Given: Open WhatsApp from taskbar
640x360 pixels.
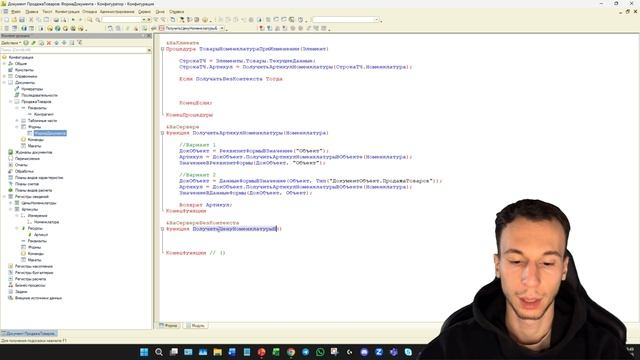Looking at the screenshot, I should tap(320, 352).
